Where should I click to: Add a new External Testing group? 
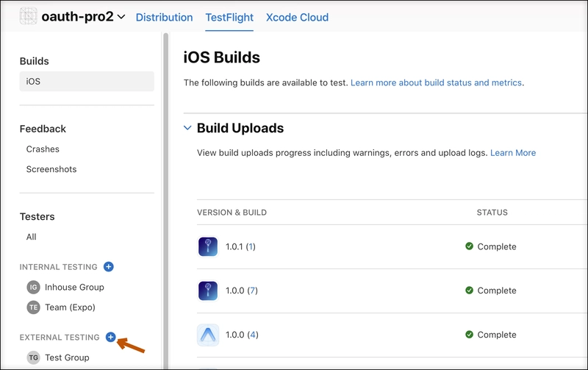(110, 337)
